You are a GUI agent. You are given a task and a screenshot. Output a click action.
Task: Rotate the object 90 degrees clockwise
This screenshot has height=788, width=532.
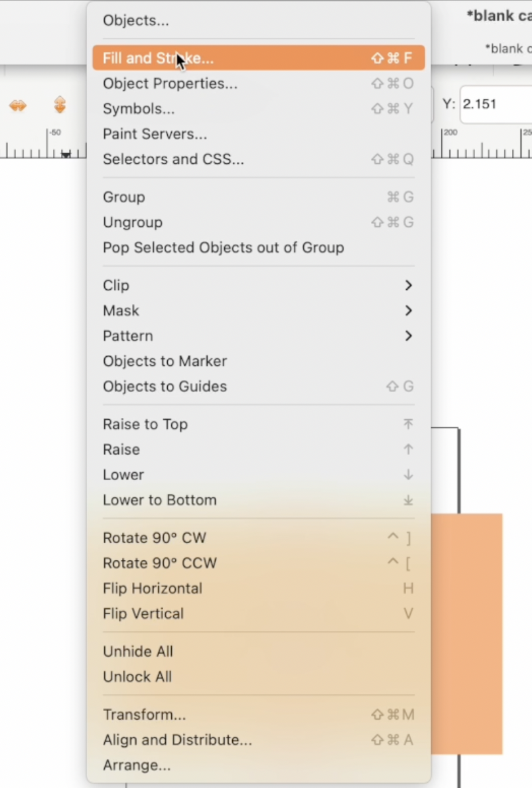[x=154, y=538]
